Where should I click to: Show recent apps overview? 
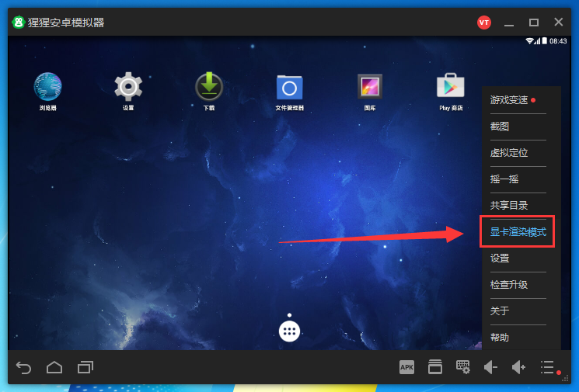[x=85, y=367]
